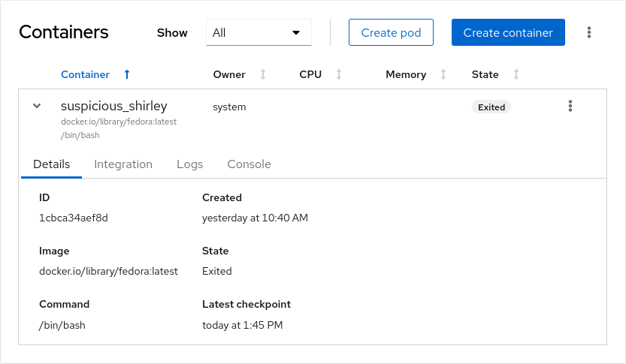The height and width of the screenshot is (364, 626).
Task: Switch to the Integration tab
Action: click(123, 164)
